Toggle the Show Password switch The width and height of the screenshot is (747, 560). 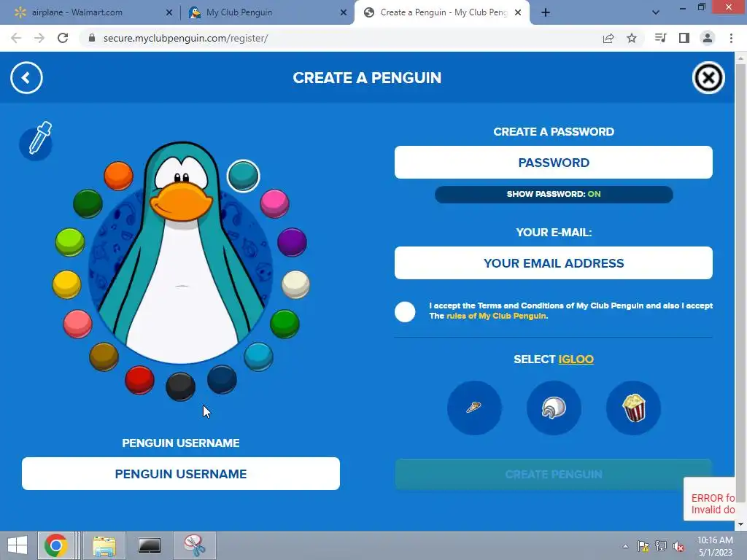(x=554, y=194)
